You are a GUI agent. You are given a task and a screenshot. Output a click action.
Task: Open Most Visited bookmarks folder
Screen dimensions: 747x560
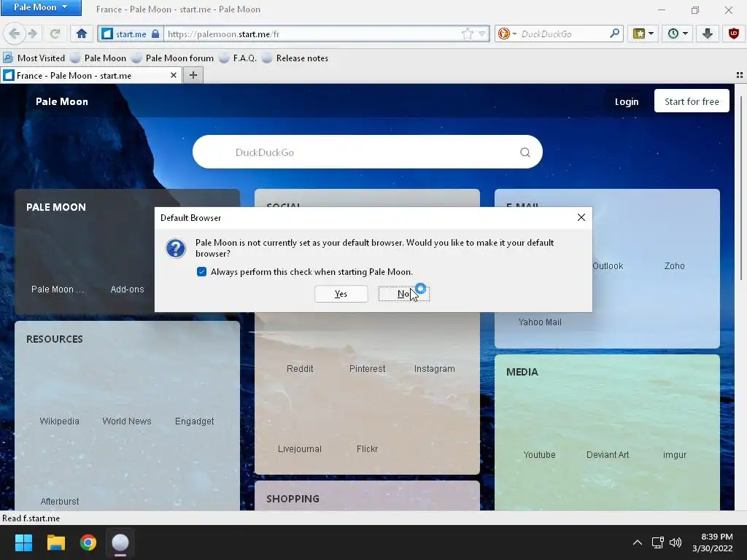tap(34, 58)
